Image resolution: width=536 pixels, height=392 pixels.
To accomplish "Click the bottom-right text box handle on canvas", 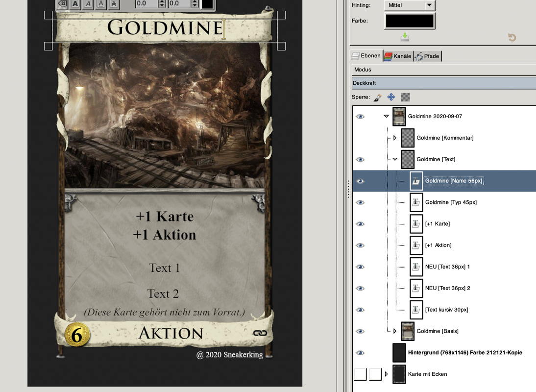I will pos(281,46).
